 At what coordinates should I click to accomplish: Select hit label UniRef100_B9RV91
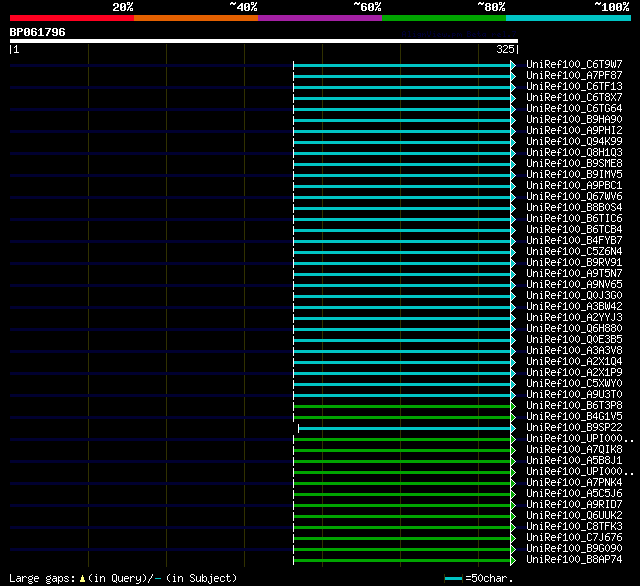(x=574, y=263)
